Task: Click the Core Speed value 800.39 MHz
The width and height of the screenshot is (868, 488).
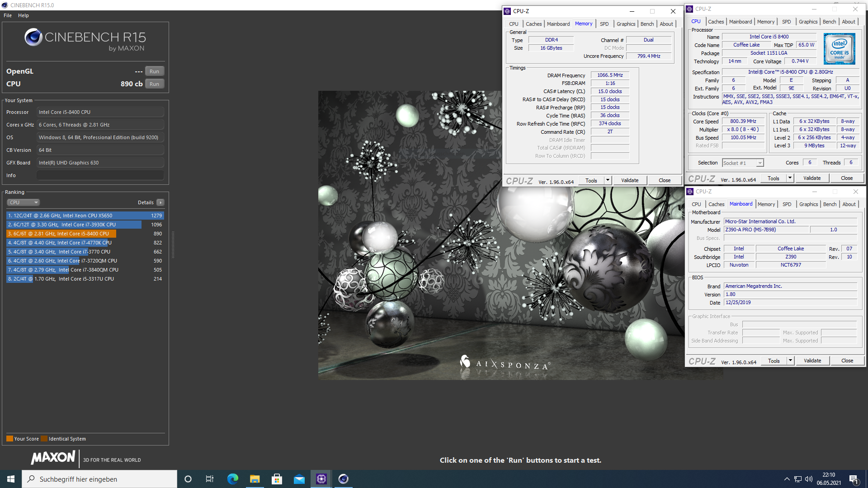Action: click(743, 121)
